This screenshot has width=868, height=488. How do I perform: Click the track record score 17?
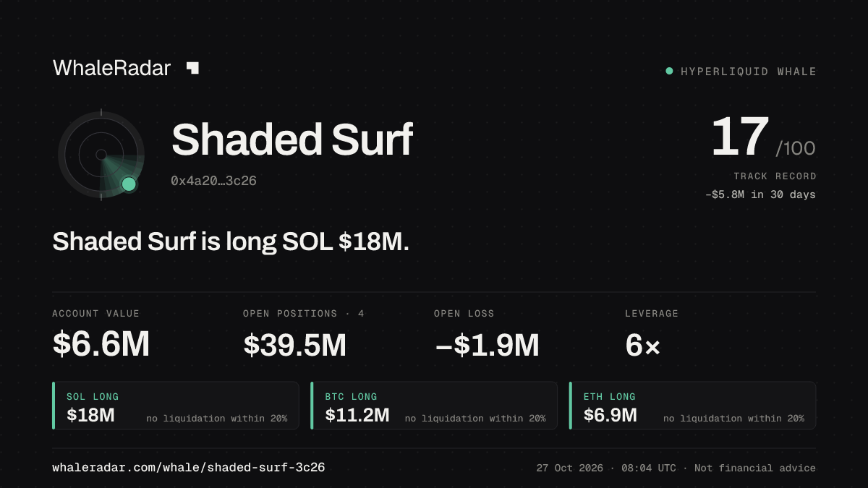[739, 137]
